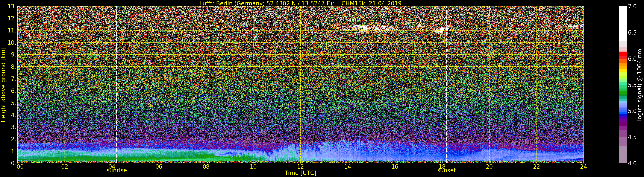Viewport: 644px width, 177px height.
Task: Click colour bar tick value "7.0"
Action: click(632, 6)
